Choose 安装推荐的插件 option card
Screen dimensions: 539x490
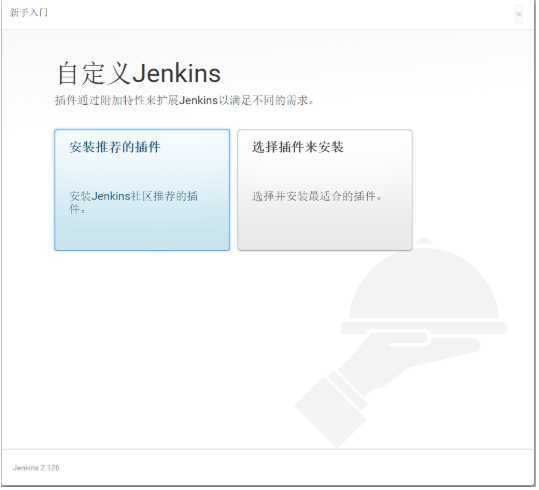pyautogui.click(x=142, y=190)
